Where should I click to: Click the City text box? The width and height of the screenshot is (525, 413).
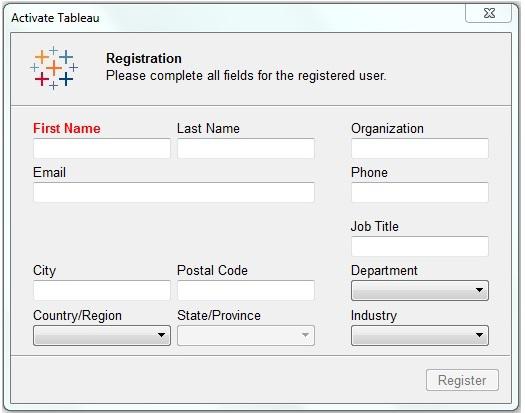[x=102, y=290]
